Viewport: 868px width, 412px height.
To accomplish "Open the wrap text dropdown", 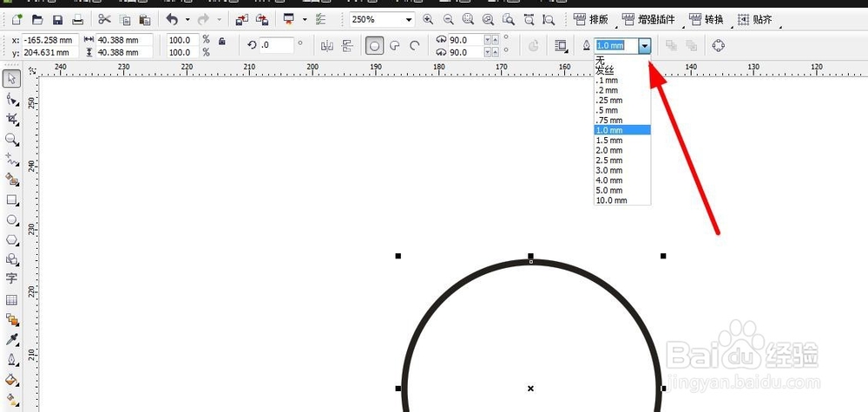I will point(562,46).
